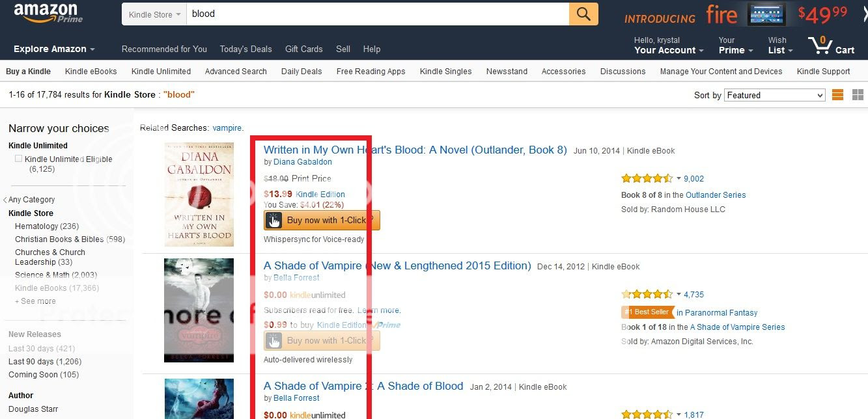Switch to list view layout icon
The width and height of the screenshot is (868, 419).
pos(838,95)
